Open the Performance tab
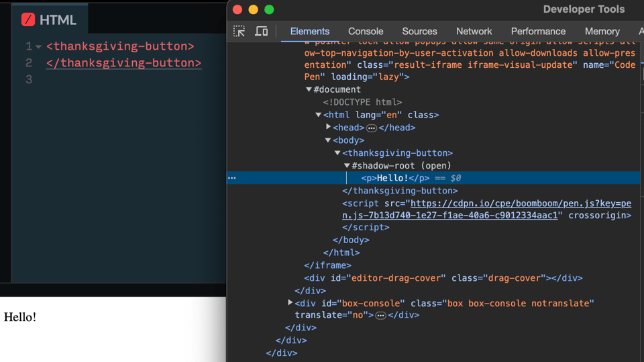The width and height of the screenshot is (644, 362). click(538, 32)
